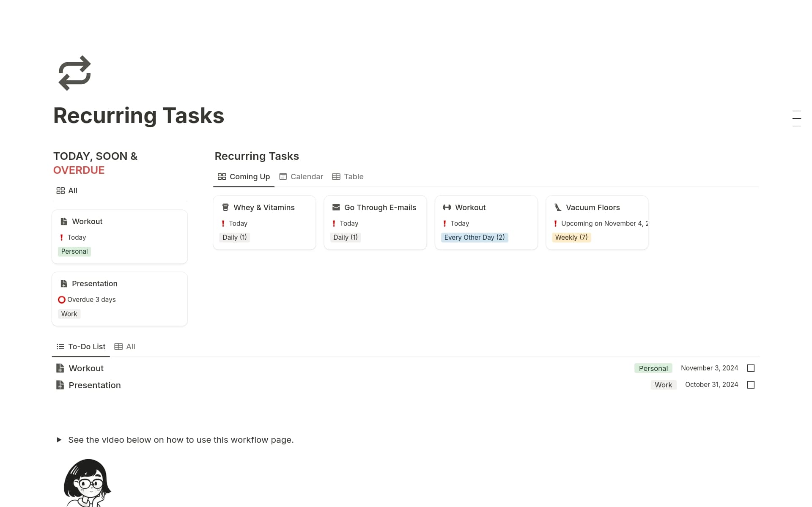The height and width of the screenshot is (507, 812).
Task: Open the Workout row in To-Do List
Action: click(406, 368)
